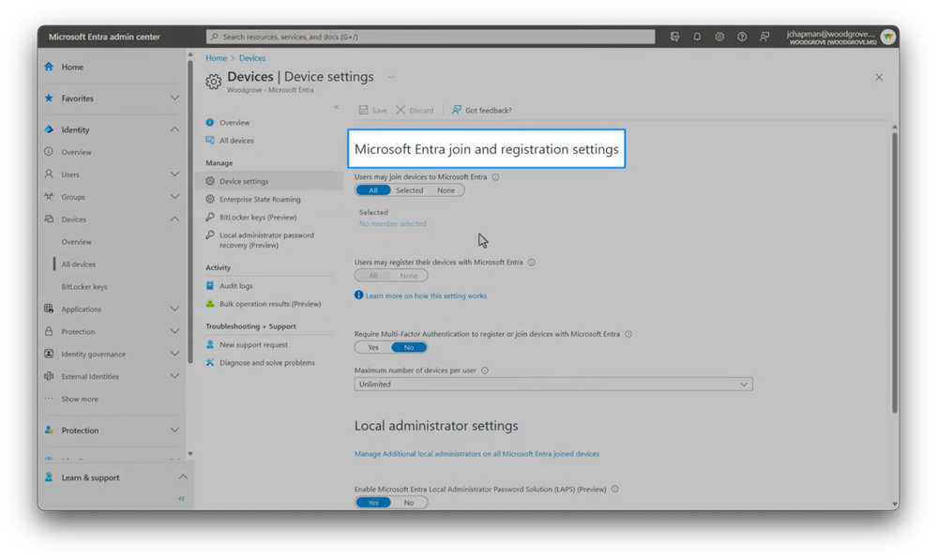Image resolution: width=937 pixels, height=560 pixels.
Task: Open Enterprise State Roaming menu item
Action: coord(260,199)
